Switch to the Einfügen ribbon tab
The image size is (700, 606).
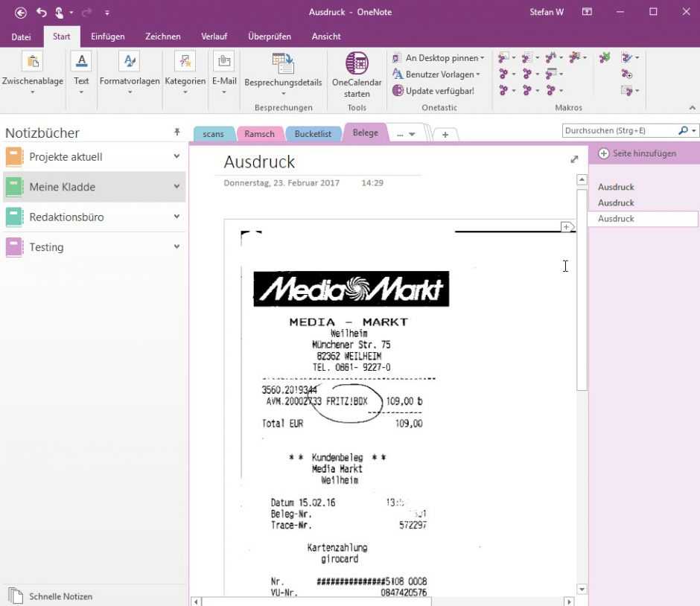[x=107, y=36]
